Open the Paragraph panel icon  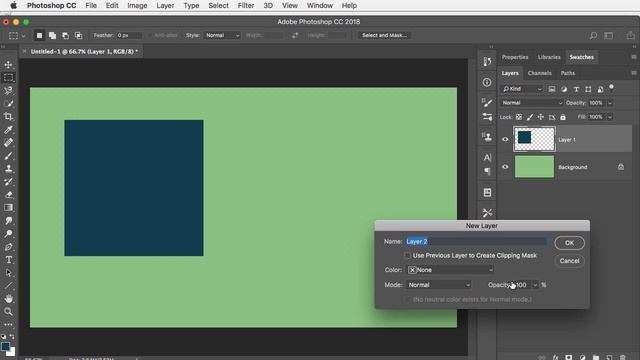coord(487,171)
